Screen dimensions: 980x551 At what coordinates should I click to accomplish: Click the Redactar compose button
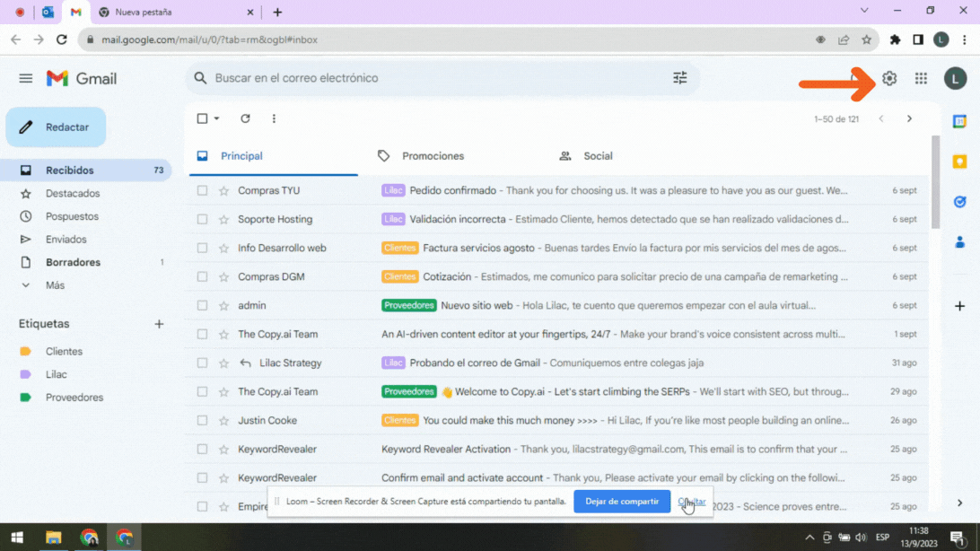point(56,127)
